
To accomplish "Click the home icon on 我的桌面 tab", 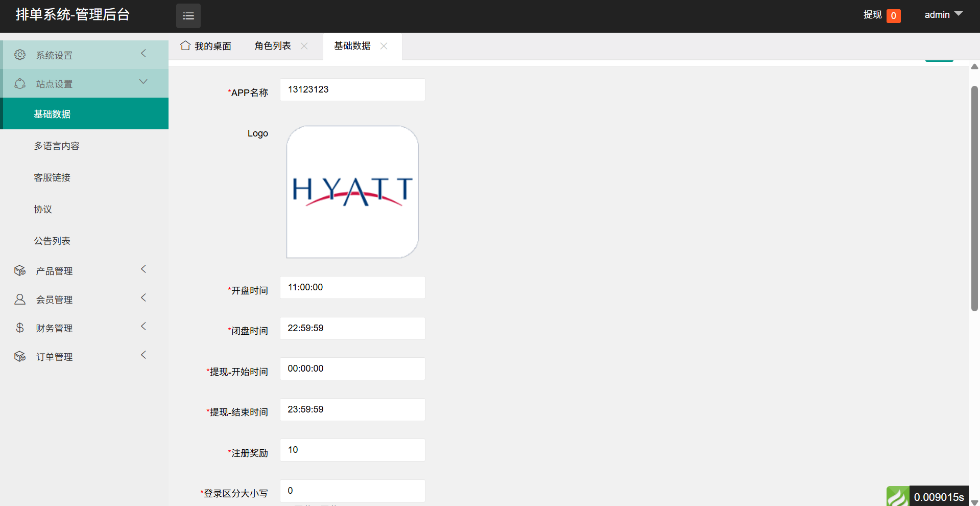I will coord(185,45).
